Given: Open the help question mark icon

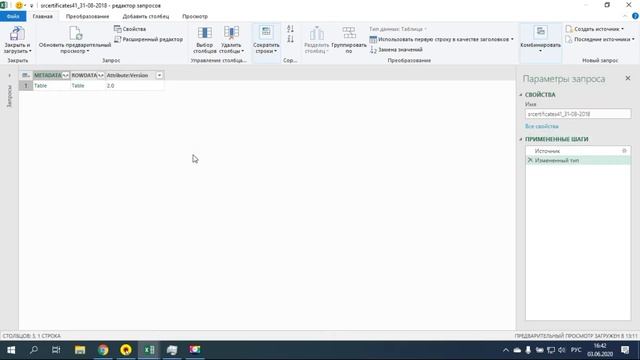Looking at the screenshot, I should coord(636,16).
